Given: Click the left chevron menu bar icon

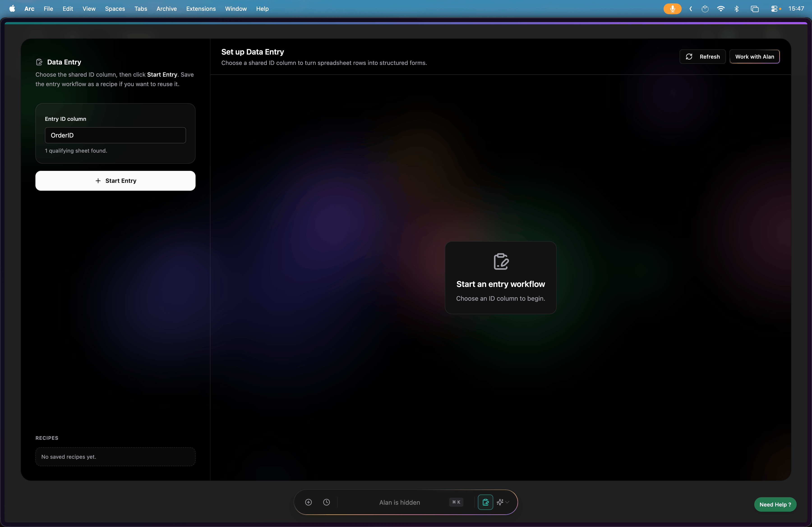Looking at the screenshot, I should coord(691,9).
